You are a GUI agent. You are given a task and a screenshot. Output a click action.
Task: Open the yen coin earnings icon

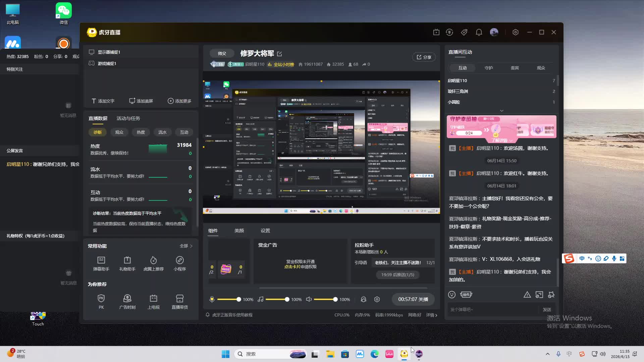tap(449, 32)
